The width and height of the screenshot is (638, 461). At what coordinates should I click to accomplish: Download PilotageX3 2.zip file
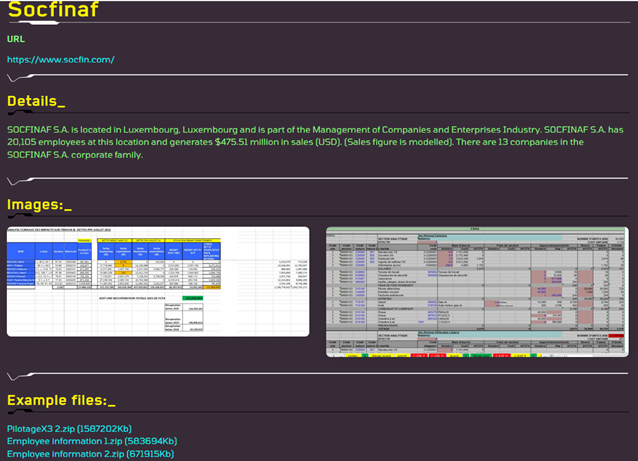point(69,428)
